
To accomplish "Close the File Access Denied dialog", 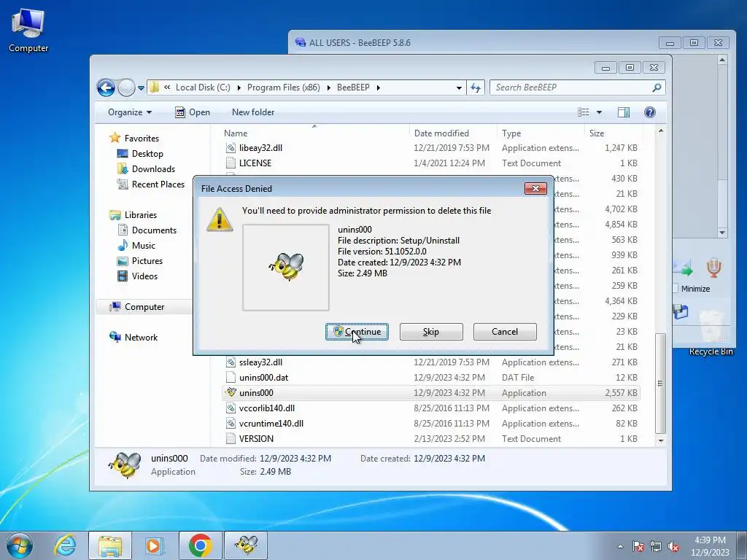I will 535,189.
